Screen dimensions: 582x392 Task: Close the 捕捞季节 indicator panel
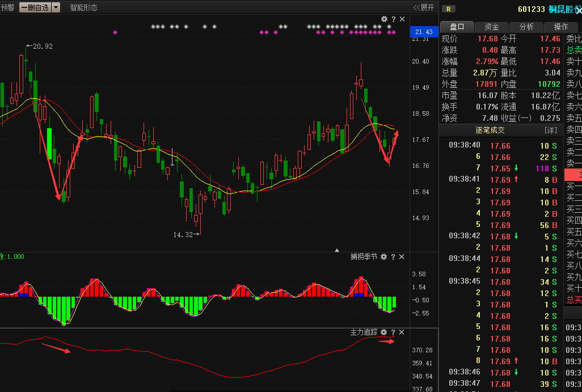(x=402, y=257)
